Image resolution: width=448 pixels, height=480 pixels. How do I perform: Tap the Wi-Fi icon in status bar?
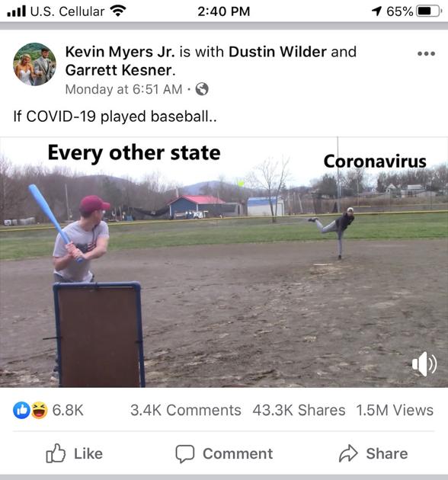pyautogui.click(x=118, y=11)
